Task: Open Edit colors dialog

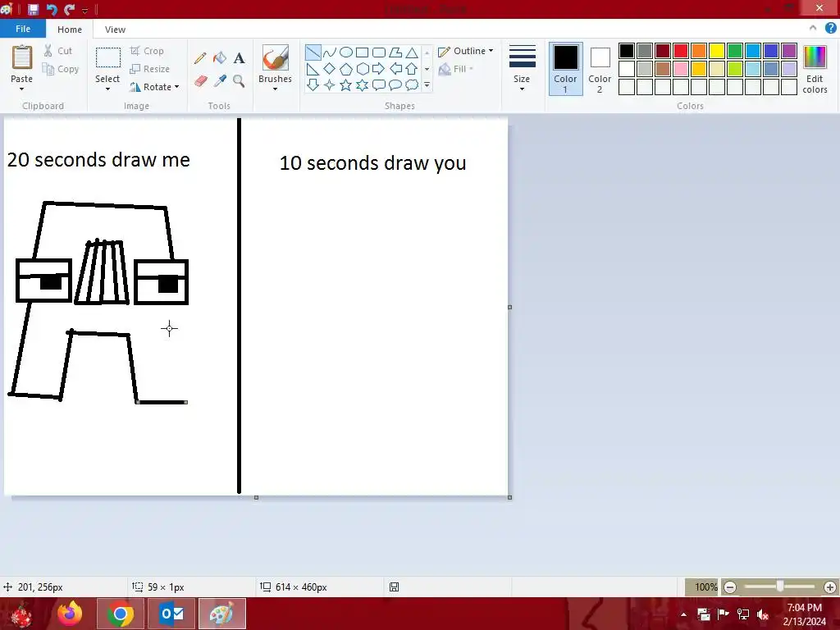Action: 815,69
